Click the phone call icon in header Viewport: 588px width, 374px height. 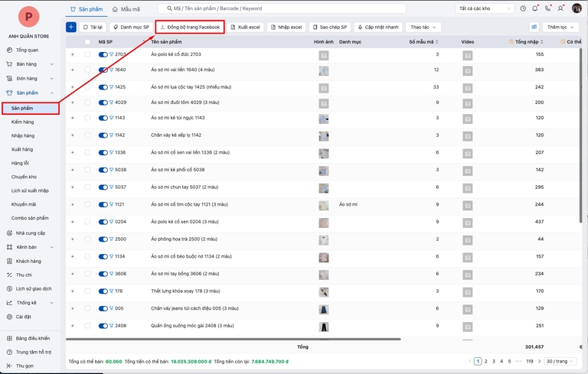point(547,8)
